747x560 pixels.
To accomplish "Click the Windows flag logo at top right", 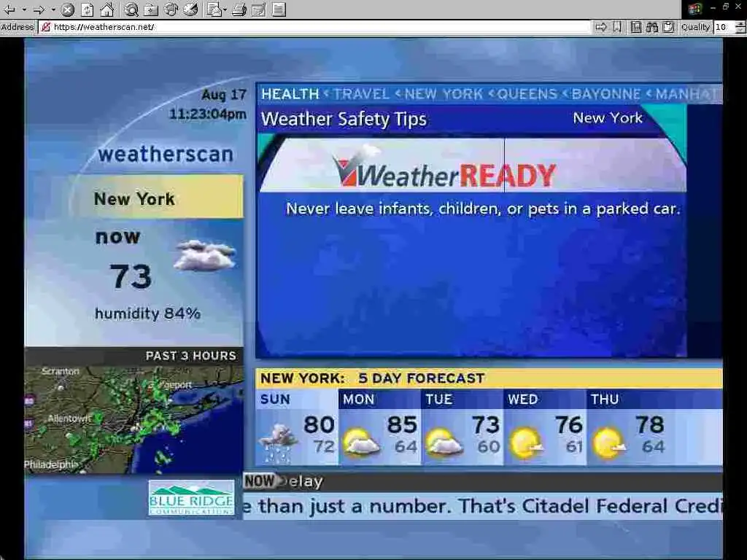I will click(x=694, y=9).
